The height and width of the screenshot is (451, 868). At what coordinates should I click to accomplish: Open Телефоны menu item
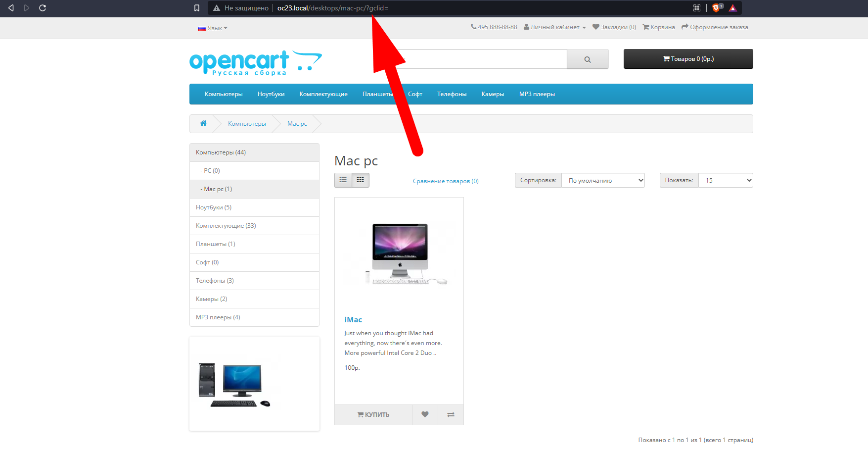[x=452, y=94]
